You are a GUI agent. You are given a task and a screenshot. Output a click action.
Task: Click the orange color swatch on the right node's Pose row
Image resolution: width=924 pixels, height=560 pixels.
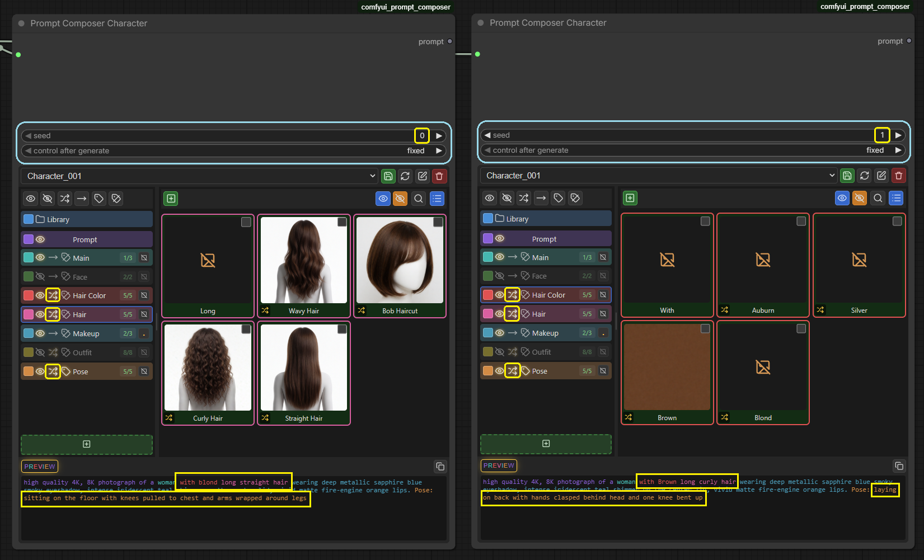488,371
